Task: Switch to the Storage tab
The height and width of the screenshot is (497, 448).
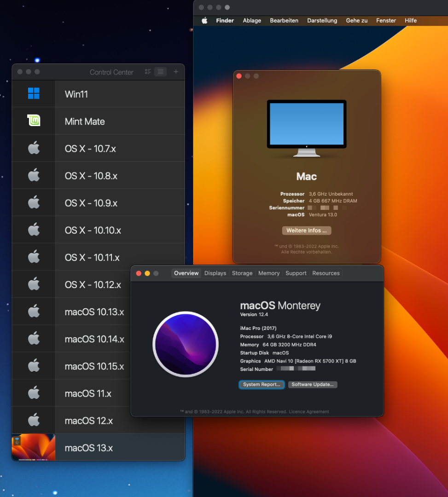Action: tap(242, 273)
